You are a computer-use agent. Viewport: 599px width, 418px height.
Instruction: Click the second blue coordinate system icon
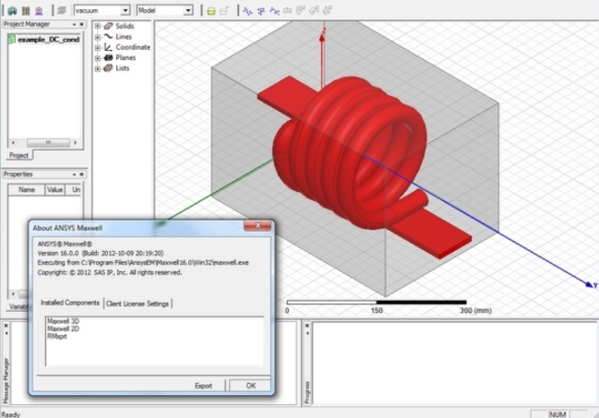pos(261,11)
